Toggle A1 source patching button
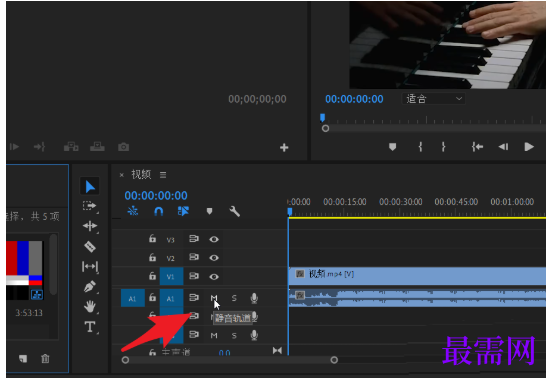The image size is (554, 382). (133, 298)
